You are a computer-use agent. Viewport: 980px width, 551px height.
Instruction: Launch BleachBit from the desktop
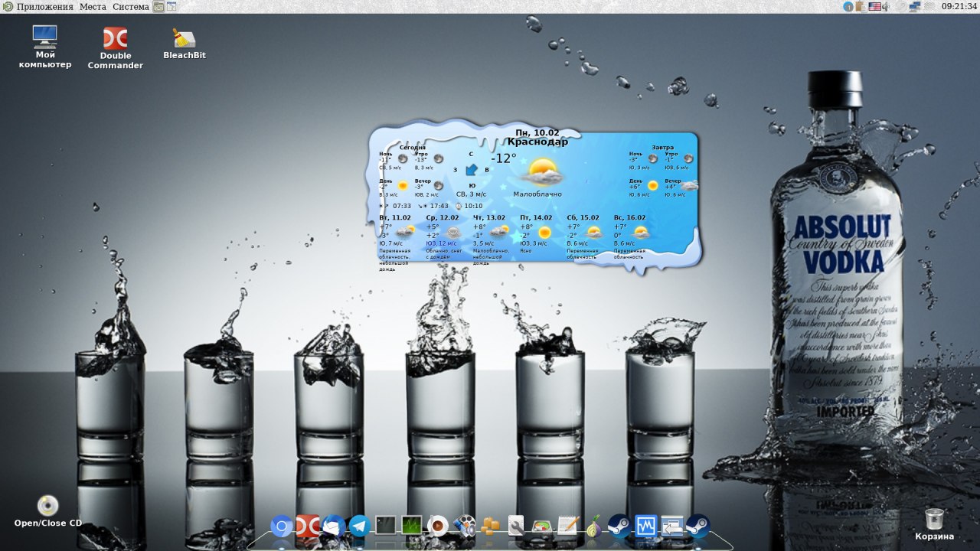(185, 44)
